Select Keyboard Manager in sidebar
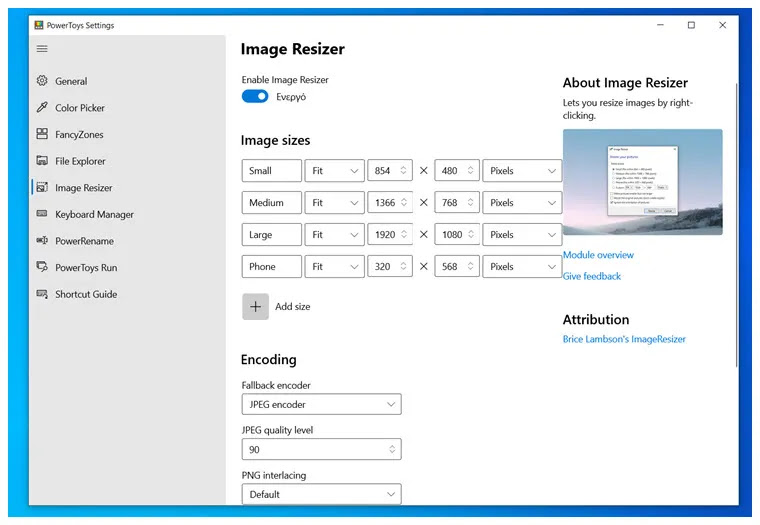The width and height of the screenshot is (760, 525). point(94,214)
